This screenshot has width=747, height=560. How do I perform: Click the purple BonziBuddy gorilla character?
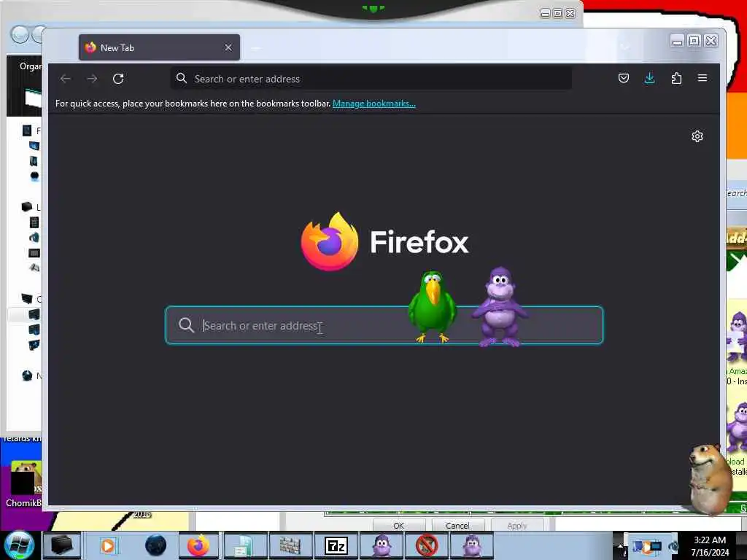[500, 307]
